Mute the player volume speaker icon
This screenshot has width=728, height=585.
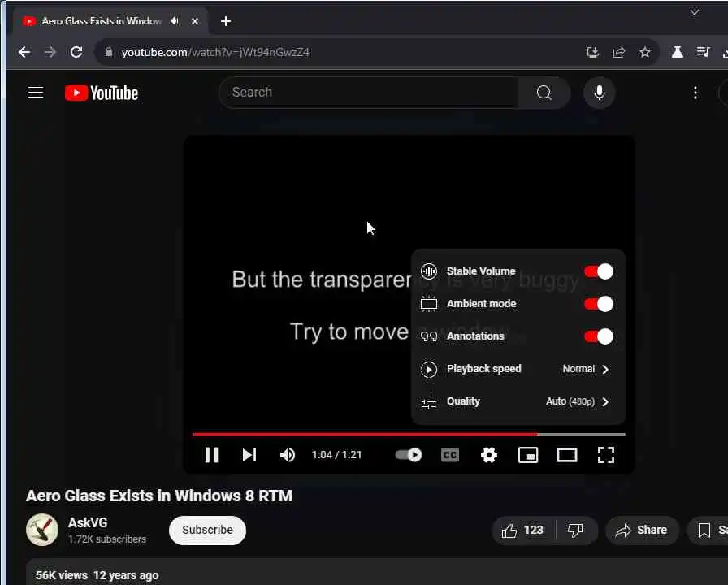click(288, 455)
